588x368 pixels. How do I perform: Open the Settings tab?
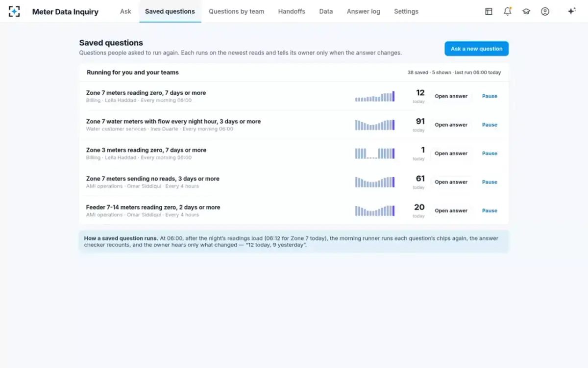tap(406, 11)
